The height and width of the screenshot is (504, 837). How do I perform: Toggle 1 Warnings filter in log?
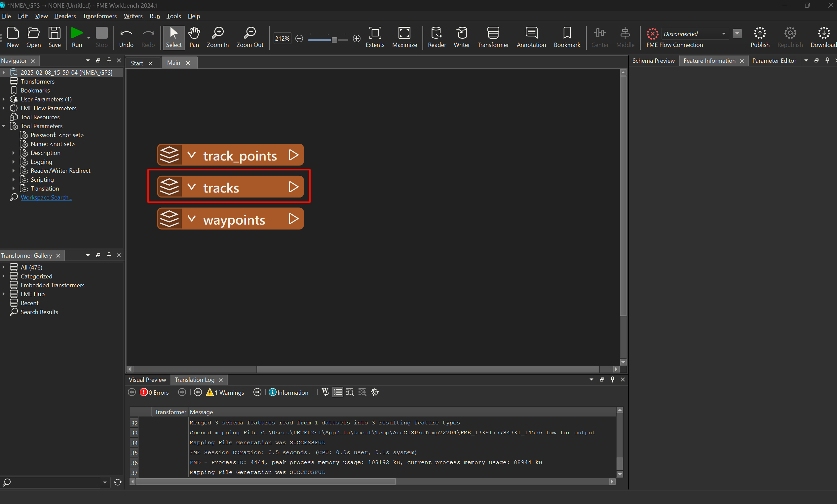coord(225,392)
